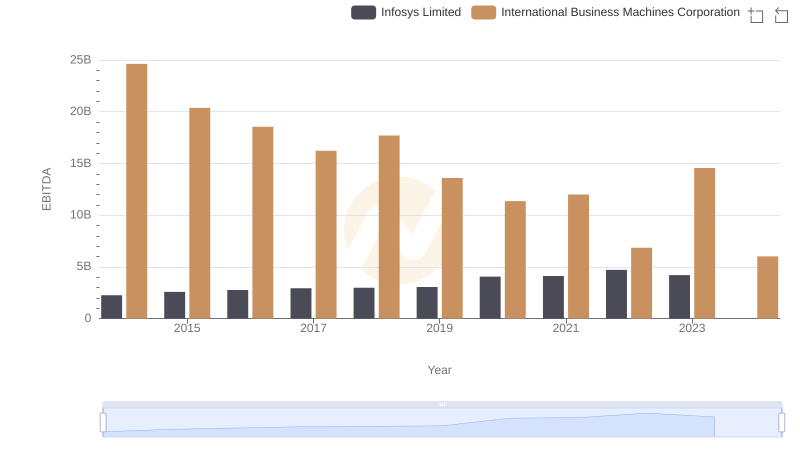Viewport: 800px width, 461px height.
Task: Click the 20B y-axis label
Action: tap(81, 112)
